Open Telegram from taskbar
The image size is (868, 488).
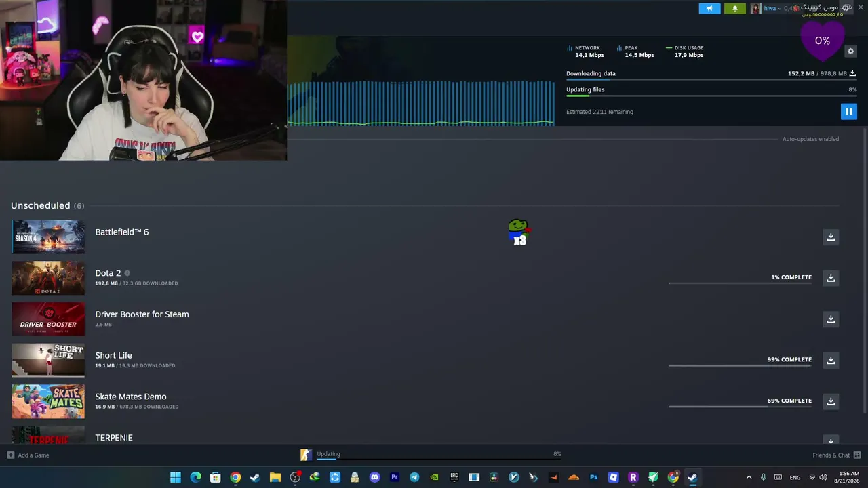coord(414,477)
